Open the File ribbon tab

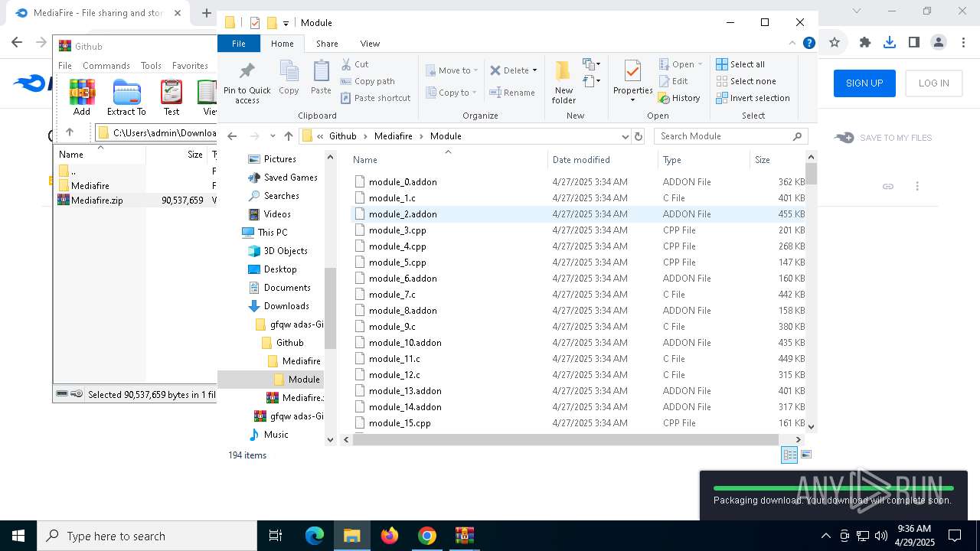tap(239, 44)
